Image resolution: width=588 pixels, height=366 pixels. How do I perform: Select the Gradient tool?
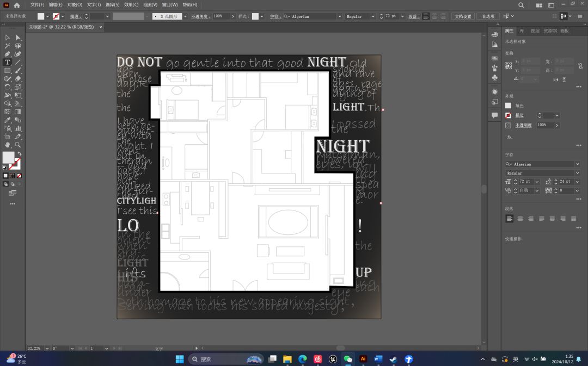17,111
